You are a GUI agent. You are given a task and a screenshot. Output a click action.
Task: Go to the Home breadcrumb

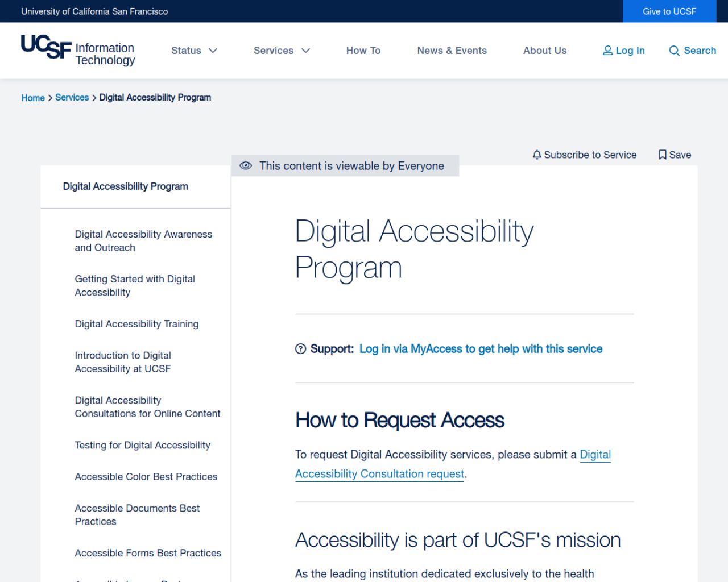[x=33, y=98]
